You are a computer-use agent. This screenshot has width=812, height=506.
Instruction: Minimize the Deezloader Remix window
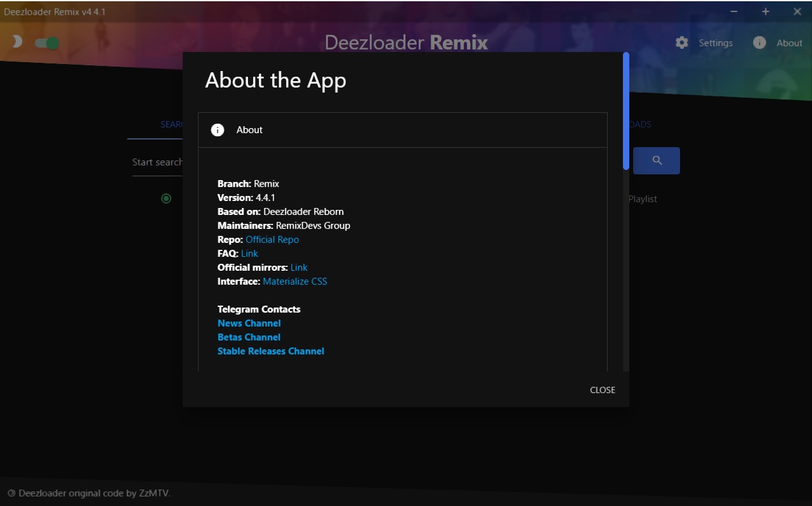(x=734, y=11)
